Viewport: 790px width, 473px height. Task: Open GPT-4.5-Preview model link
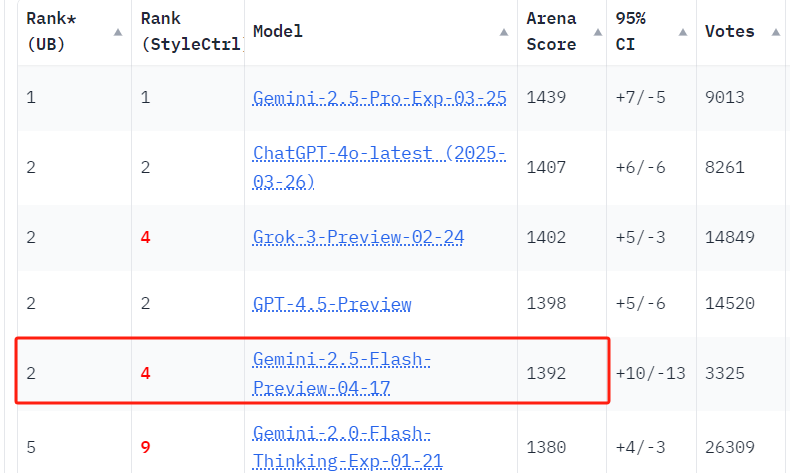click(332, 304)
